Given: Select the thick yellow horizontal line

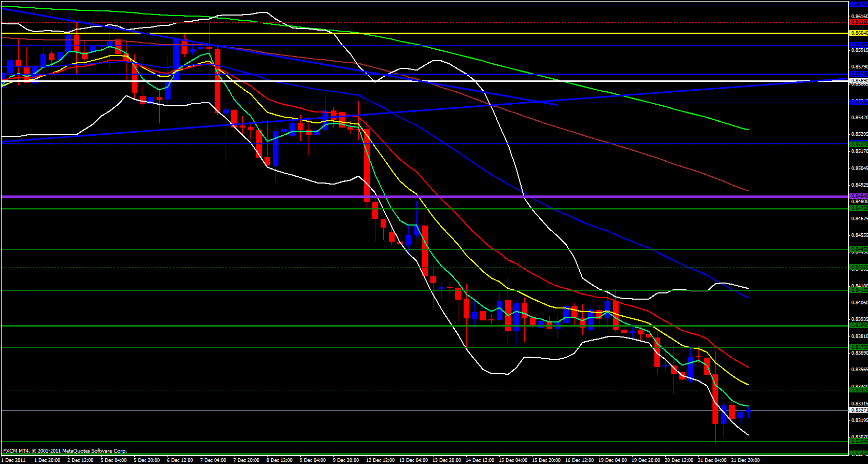Looking at the screenshot, I should (415, 33).
